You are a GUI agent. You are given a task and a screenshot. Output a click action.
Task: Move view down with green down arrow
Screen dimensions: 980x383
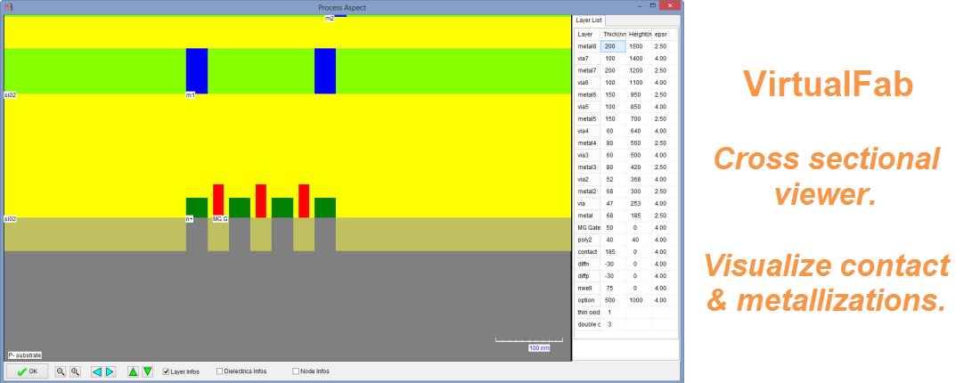(148, 371)
